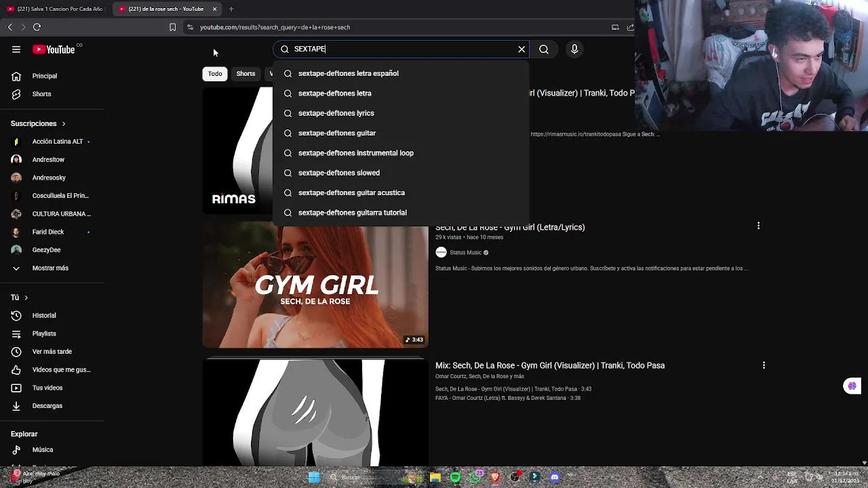
Task: Go forward in browser history
Action: click(x=23, y=27)
